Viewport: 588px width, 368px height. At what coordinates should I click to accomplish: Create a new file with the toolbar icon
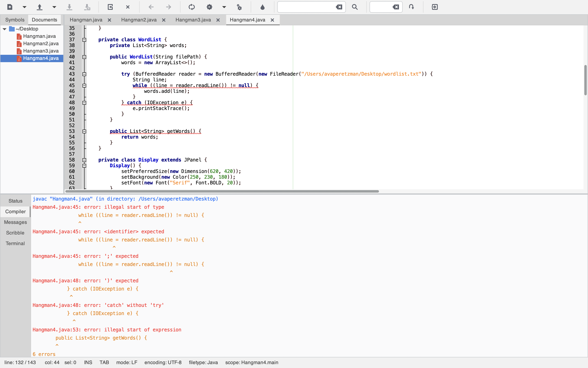10,7
